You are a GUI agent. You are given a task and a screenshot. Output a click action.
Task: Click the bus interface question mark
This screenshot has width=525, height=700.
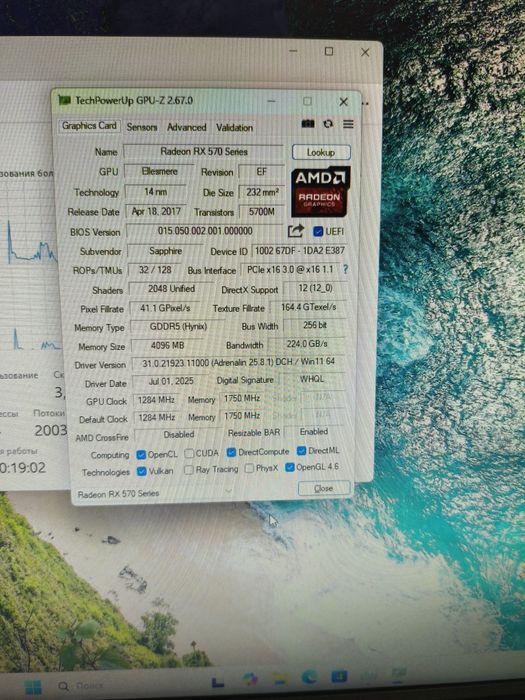(345, 269)
